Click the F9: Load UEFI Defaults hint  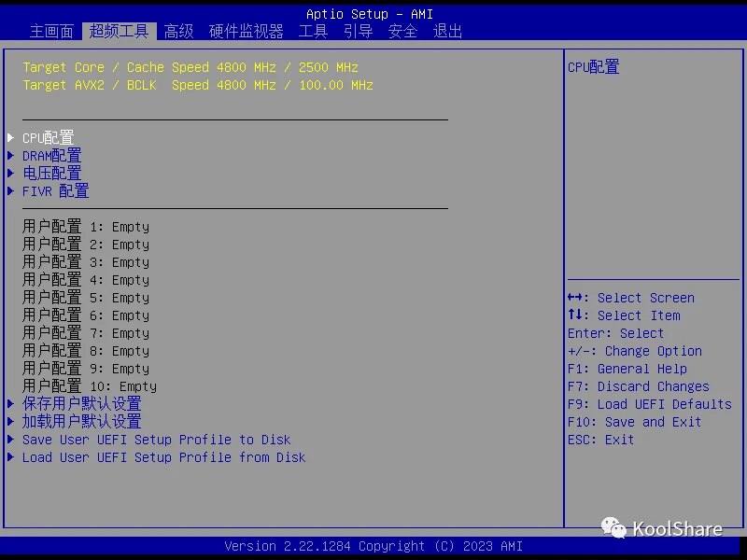[650, 404]
